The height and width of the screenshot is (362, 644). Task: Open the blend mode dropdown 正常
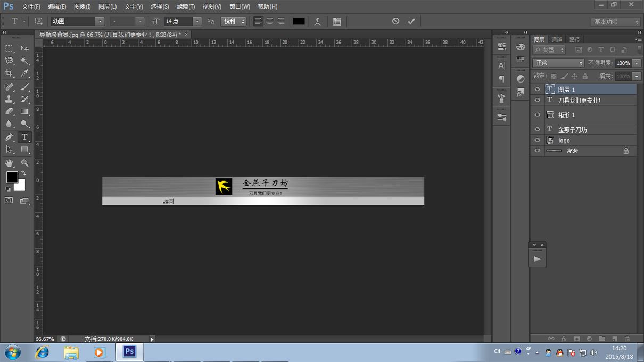click(x=558, y=63)
